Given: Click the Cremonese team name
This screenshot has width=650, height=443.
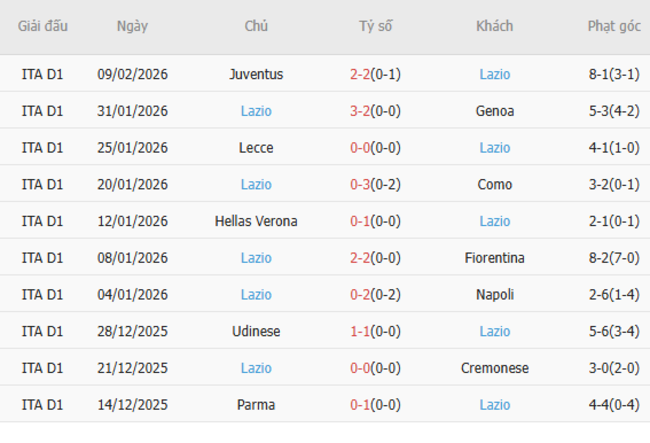Looking at the screenshot, I should (x=494, y=368).
